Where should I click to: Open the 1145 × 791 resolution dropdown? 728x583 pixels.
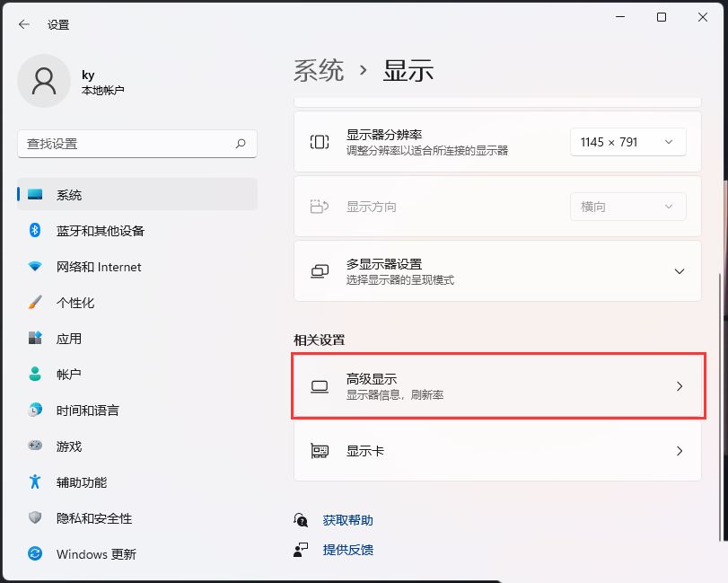[x=627, y=141]
